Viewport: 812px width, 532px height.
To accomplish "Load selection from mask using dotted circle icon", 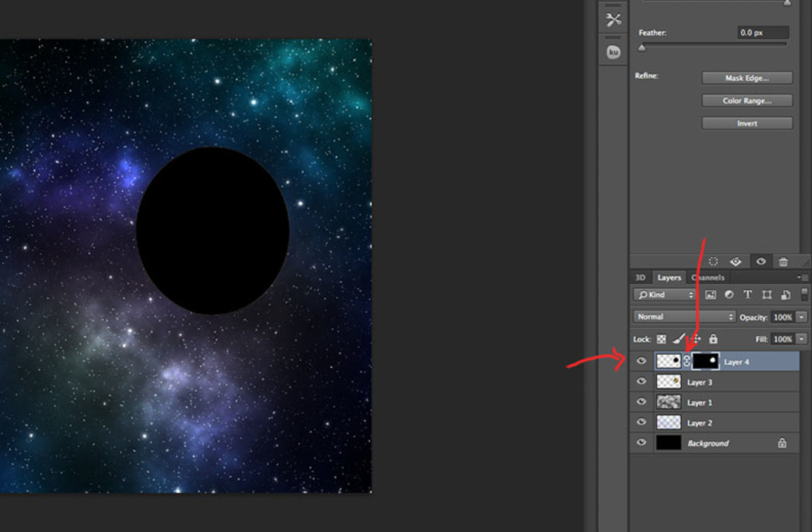I will coord(713,262).
